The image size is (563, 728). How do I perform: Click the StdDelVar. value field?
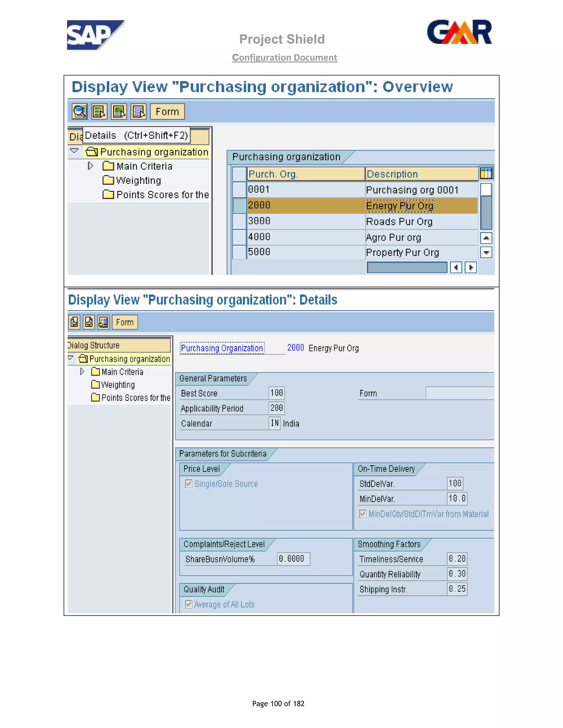(455, 483)
